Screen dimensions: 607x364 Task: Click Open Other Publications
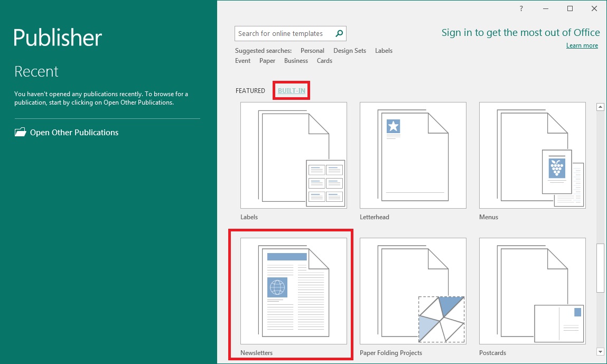(x=74, y=133)
